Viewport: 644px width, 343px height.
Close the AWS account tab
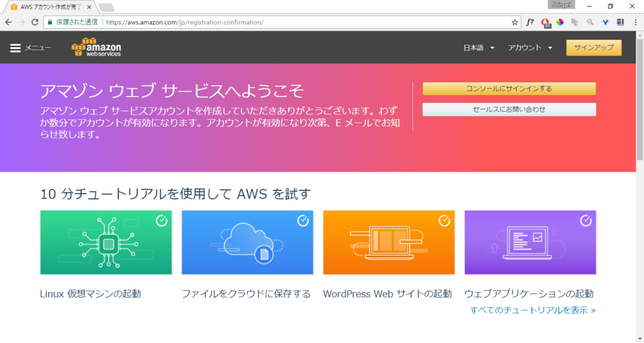point(89,7)
